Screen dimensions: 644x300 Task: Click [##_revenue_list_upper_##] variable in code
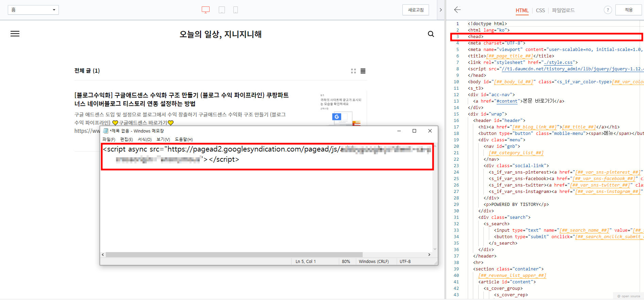coord(512,276)
